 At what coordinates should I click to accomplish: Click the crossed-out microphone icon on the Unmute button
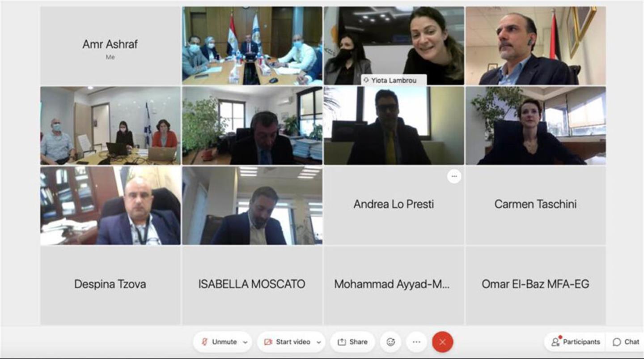click(204, 342)
